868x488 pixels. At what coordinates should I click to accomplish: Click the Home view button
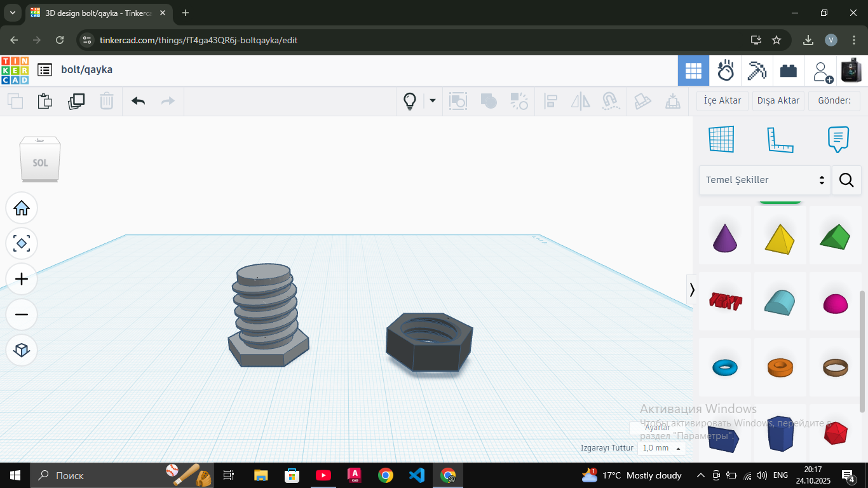click(x=22, y=208)
